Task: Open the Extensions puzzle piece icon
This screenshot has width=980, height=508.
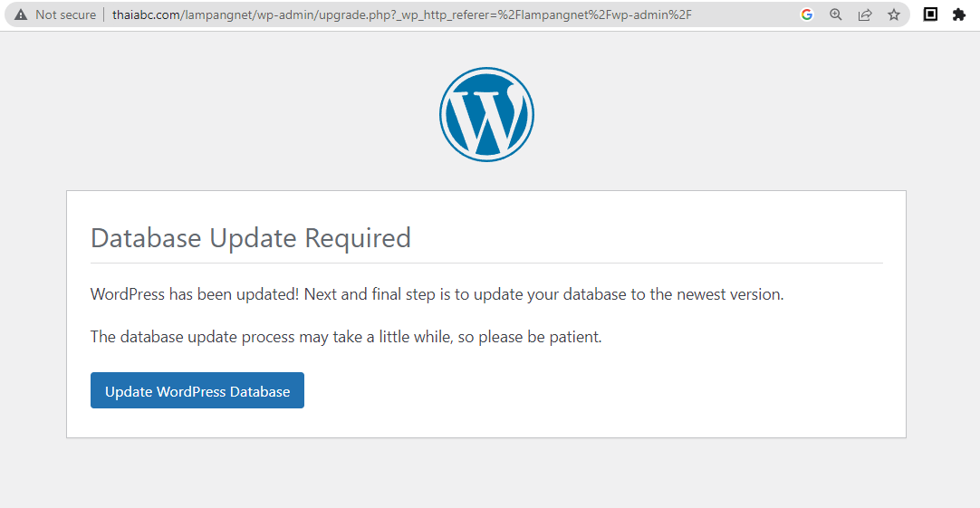Action: [959, 14]
